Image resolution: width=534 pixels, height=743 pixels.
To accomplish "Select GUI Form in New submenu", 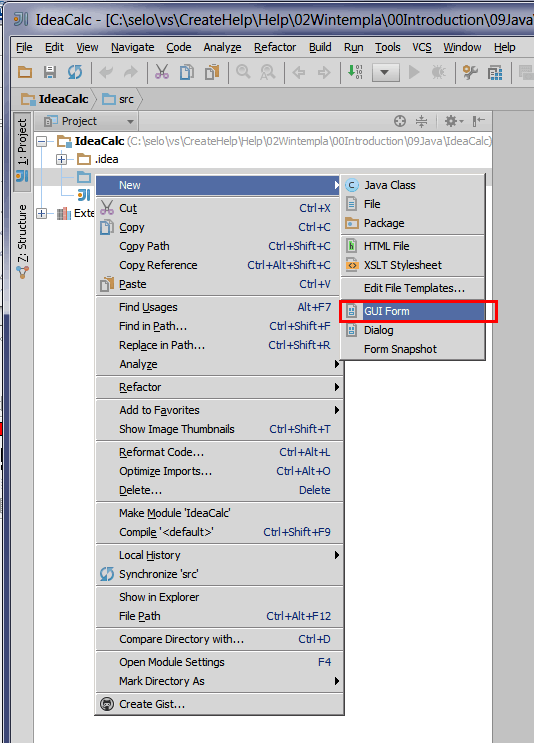I will pyautogui.click(x=413, y=311).
